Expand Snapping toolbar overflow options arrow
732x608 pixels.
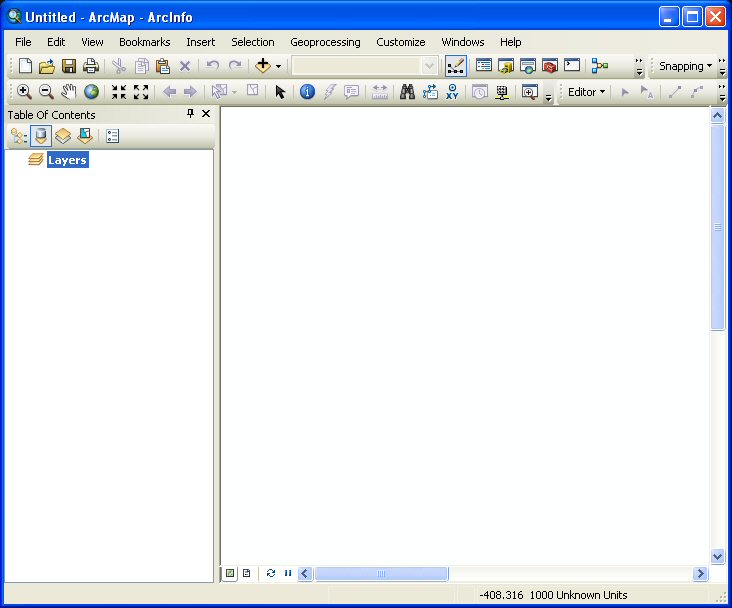click(722, 66)
